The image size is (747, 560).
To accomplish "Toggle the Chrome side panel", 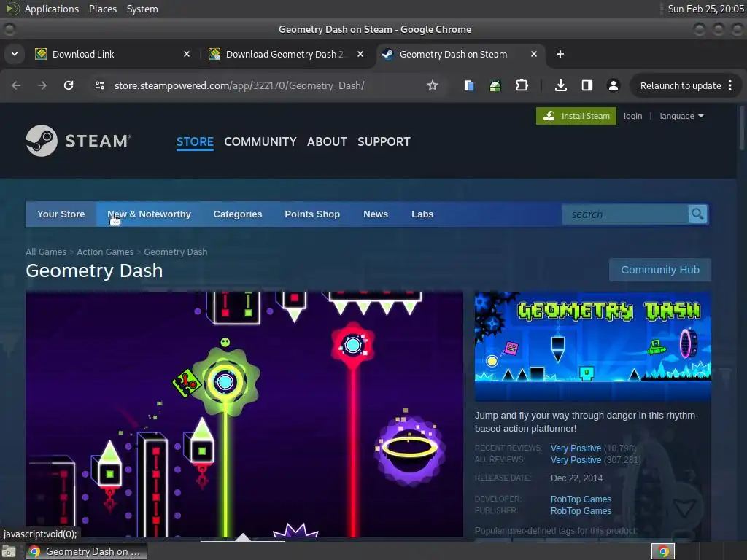I will [587, 85].
